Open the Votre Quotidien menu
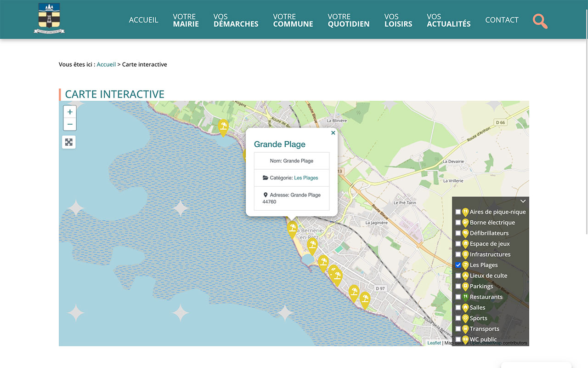 (x=349, y=20)
